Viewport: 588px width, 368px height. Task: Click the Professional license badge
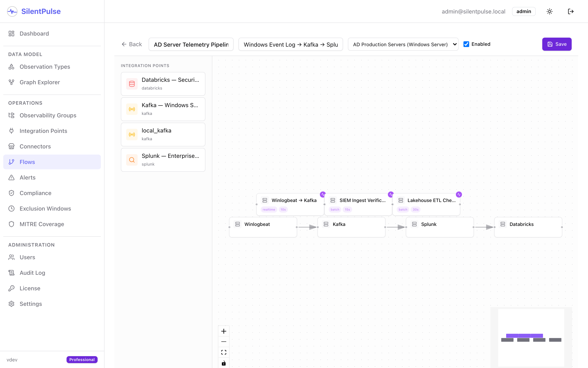coord(82,359)
